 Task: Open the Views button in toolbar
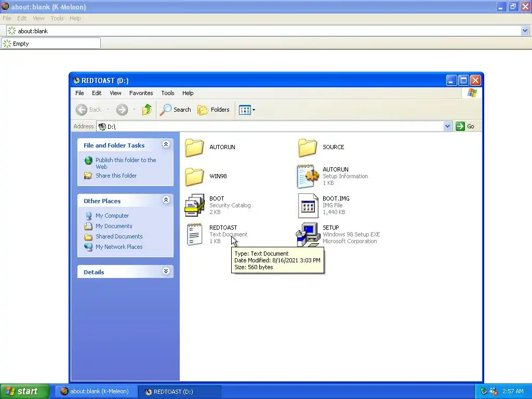(x=244, y=110)
